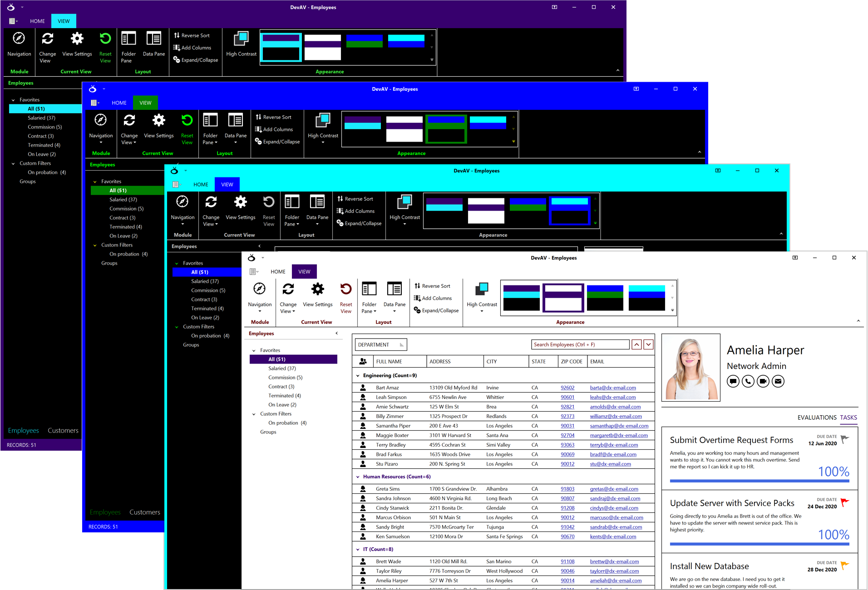Open the barta@dx-email.com email link
This screenshot has width=868, height=590.
pos(613,388)
